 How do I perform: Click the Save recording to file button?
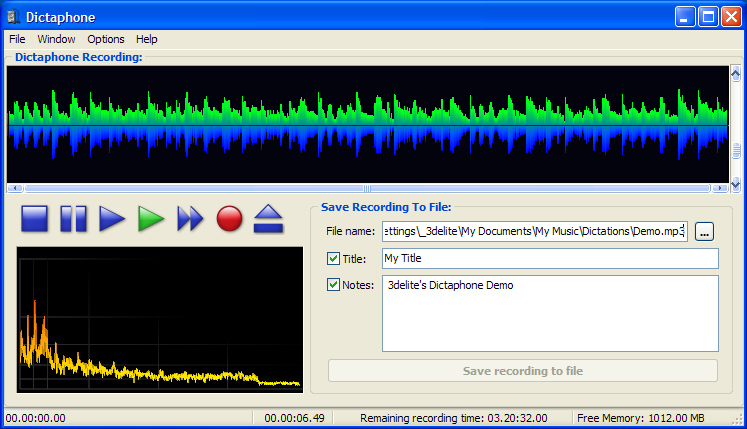coord(523,371)
